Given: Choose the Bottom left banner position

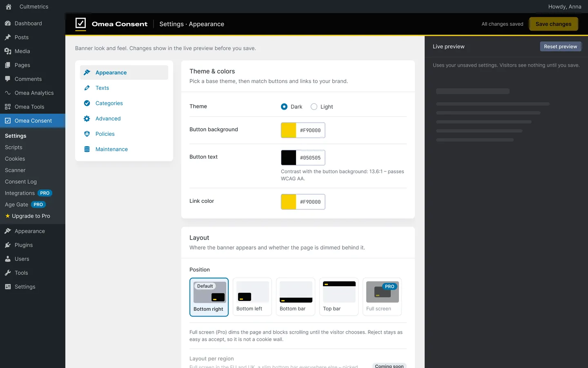Looking at the screenshot, I should (x=252, y=297).
